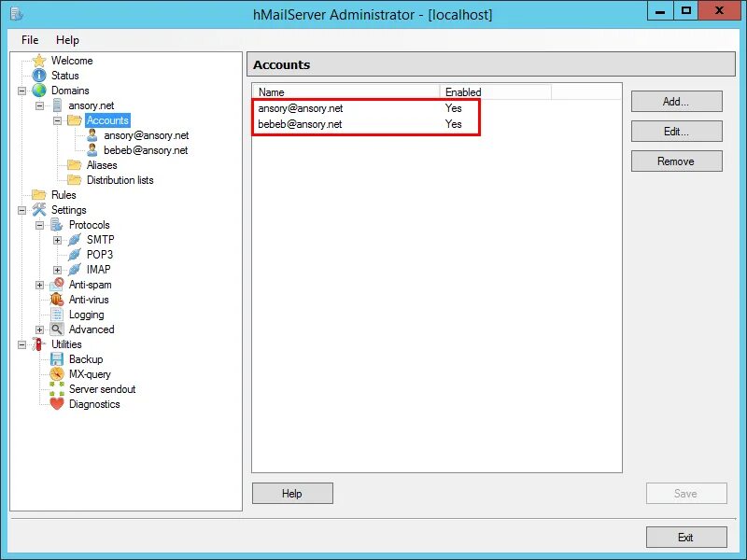Collapse the Protocols tree node

point(39,225)
